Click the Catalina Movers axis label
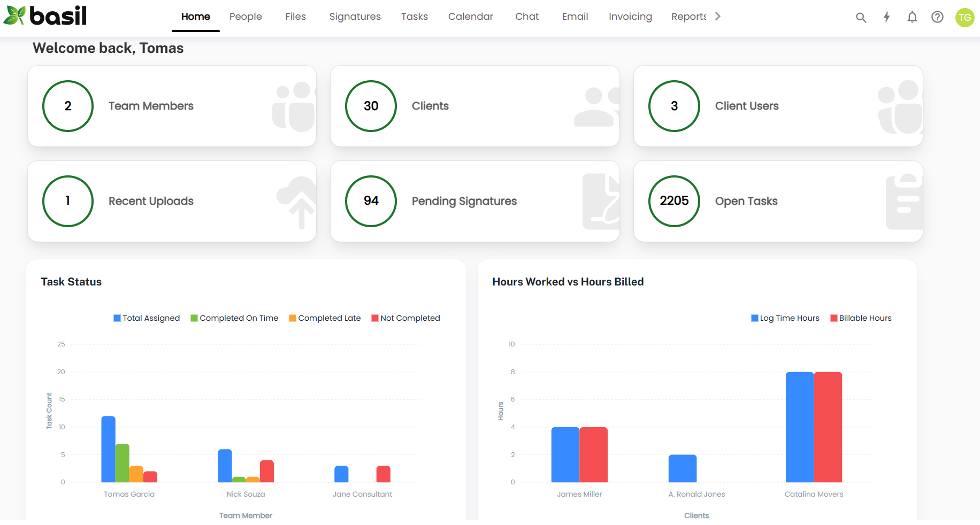This screenshot has width=980, height=525. click(x=814, y=494)
